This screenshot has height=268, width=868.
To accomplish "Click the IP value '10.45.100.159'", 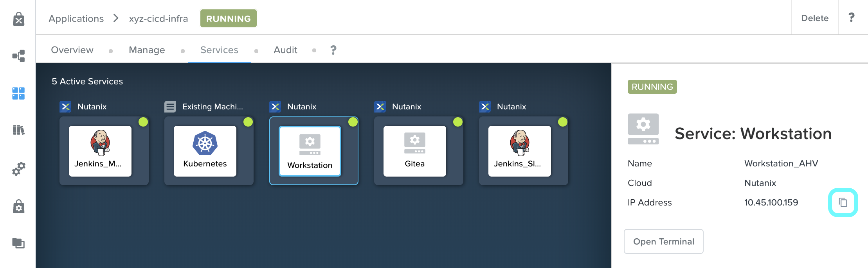I will 771,202.
